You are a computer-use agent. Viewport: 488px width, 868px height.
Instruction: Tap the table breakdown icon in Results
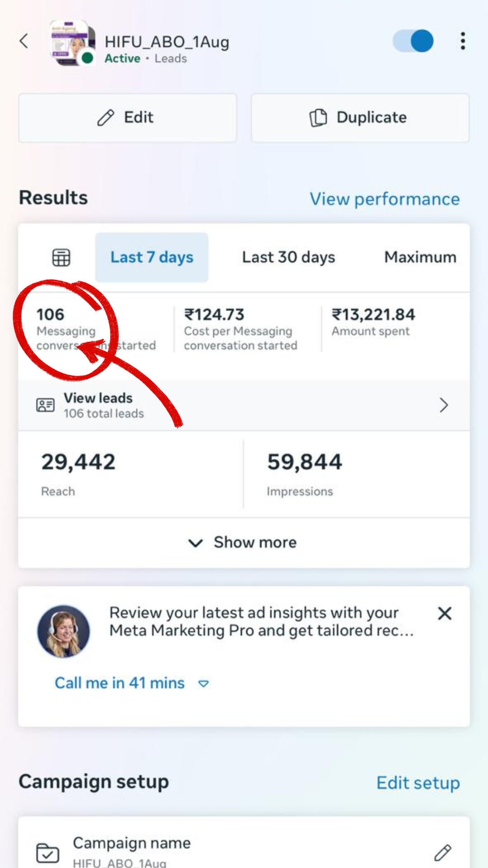[x=61, y=258]
